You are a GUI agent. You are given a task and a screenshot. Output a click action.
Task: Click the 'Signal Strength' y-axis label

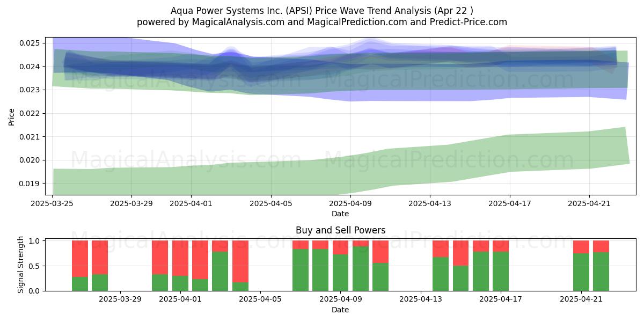click(x=21, y=265)
